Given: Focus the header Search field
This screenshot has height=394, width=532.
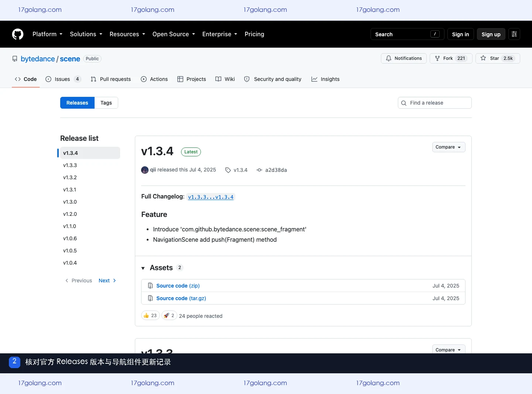Looking at the screenshot, I should (407, 34).
